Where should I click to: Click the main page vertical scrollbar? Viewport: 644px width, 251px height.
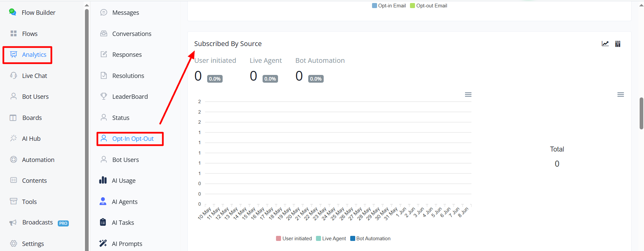click(641, 113)
